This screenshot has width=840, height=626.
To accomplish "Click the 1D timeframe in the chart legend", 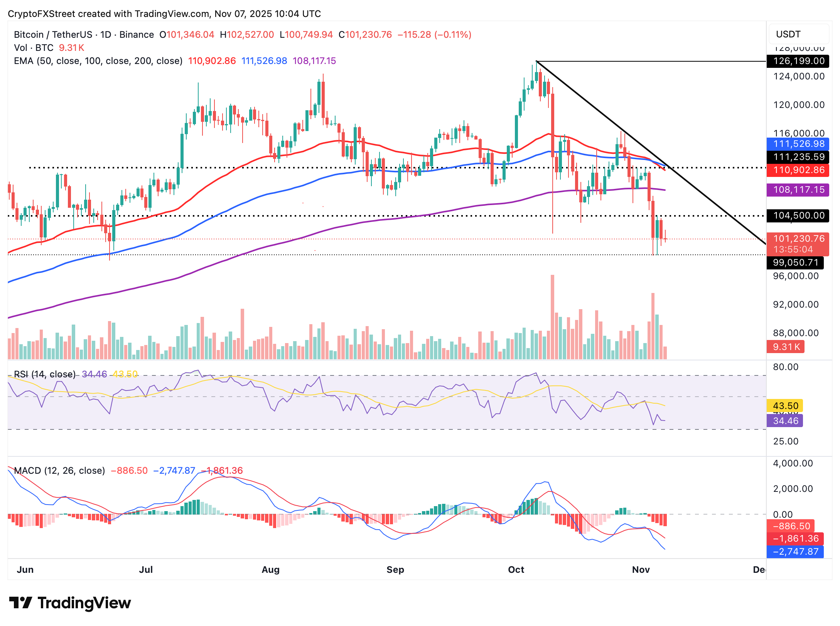I will tap(105, 34).
